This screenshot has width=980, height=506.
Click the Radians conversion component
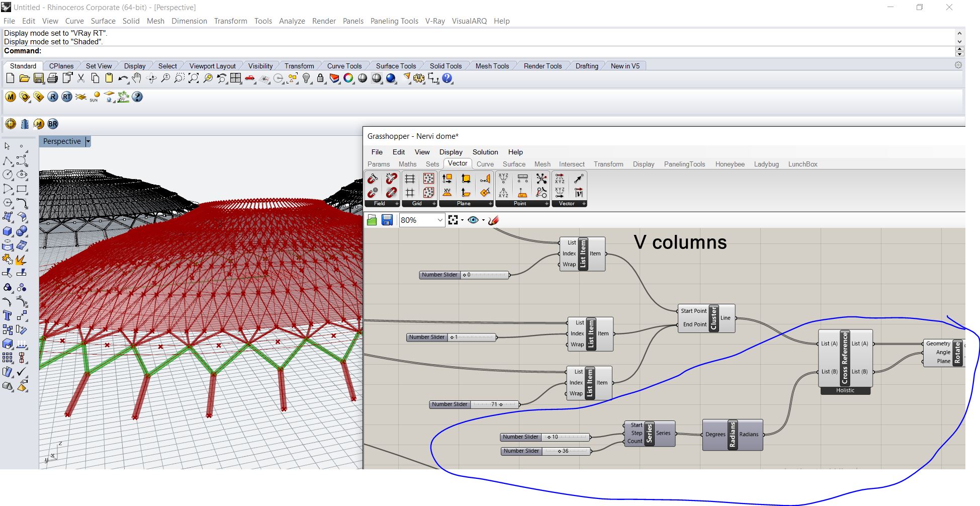(733, 435)
